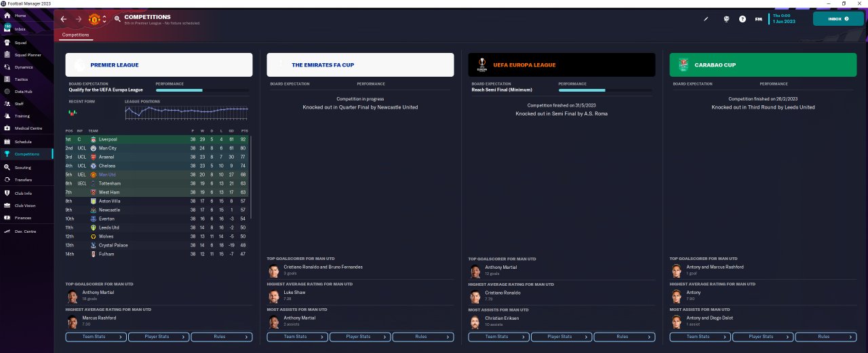Image resolution: width=868 pixels, height=353 pixels.
Task: Open Premier League Player Stats
Action: (x=158, y=337)
